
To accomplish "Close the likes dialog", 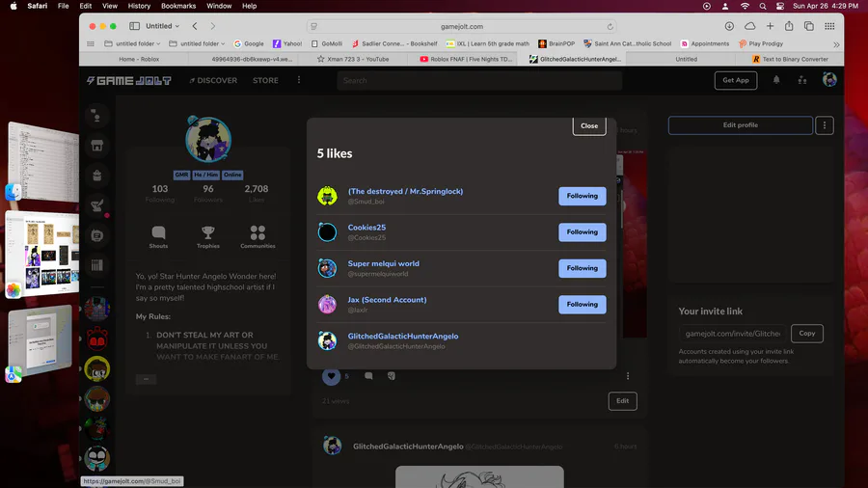I will [589, 126].
